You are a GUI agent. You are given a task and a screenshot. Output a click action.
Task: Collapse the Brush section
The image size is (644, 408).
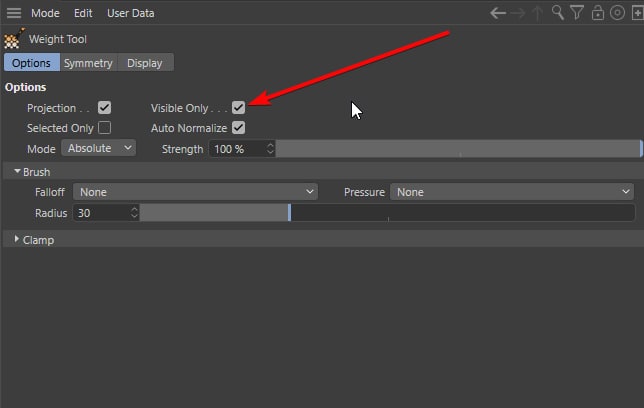(17, 171)
